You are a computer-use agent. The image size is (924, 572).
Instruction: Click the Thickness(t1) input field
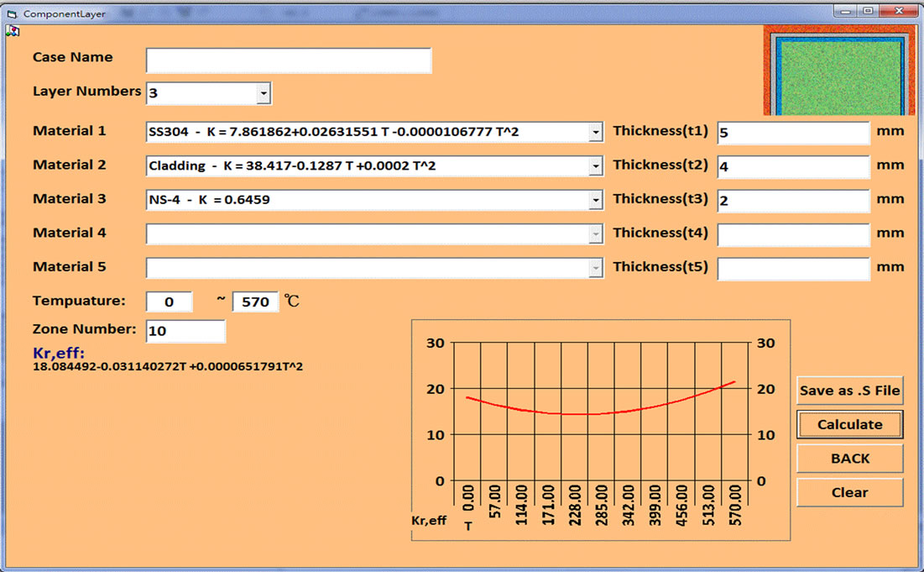[793, 133]
